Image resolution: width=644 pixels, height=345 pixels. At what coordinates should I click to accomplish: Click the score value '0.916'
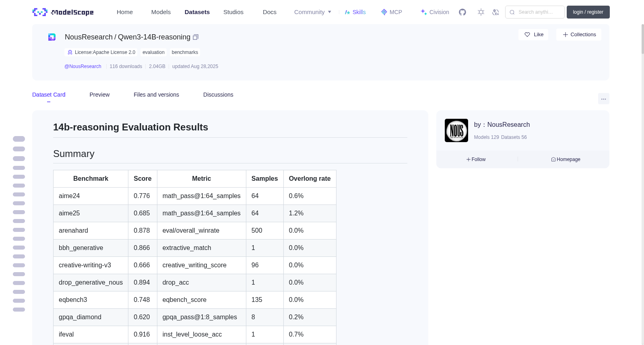(x=142, y=335)
